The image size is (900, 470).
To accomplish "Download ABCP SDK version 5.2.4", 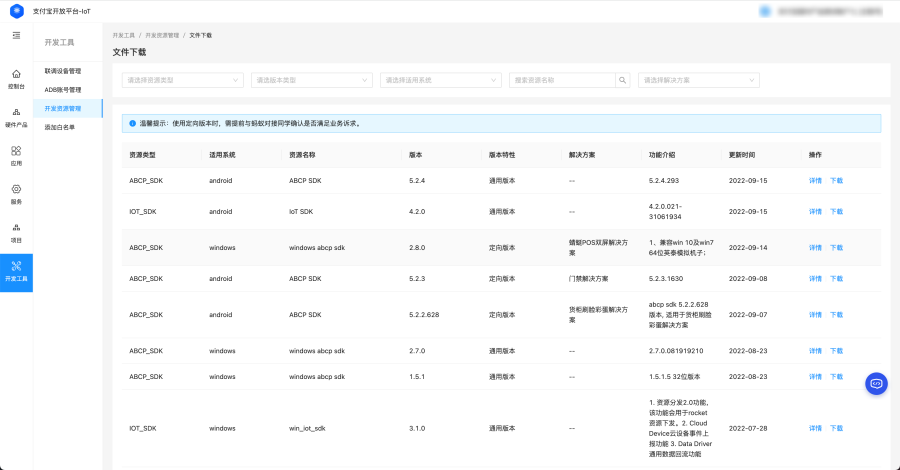I will pyautogui.click(x=836, y=181).
